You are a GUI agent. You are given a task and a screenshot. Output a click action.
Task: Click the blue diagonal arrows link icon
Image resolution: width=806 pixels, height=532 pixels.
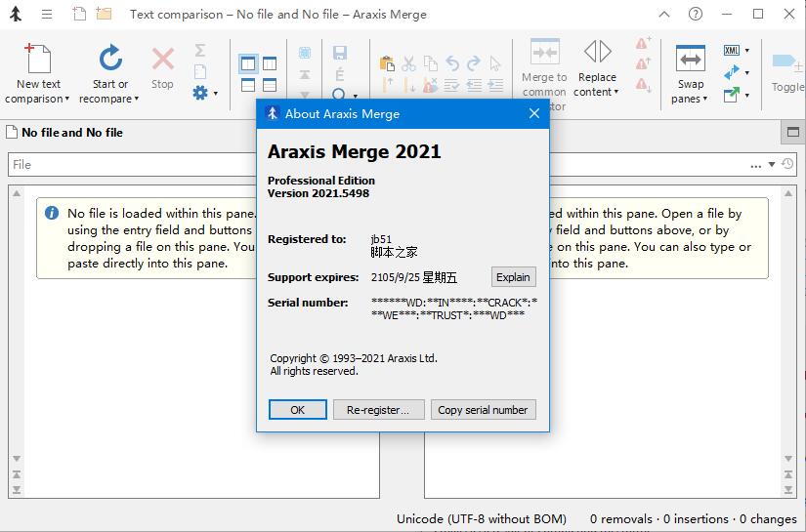732,72
